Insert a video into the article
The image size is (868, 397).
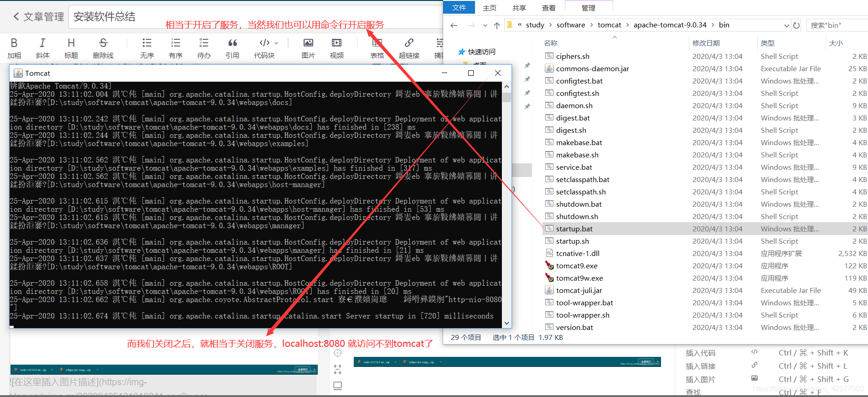point(337,48)
